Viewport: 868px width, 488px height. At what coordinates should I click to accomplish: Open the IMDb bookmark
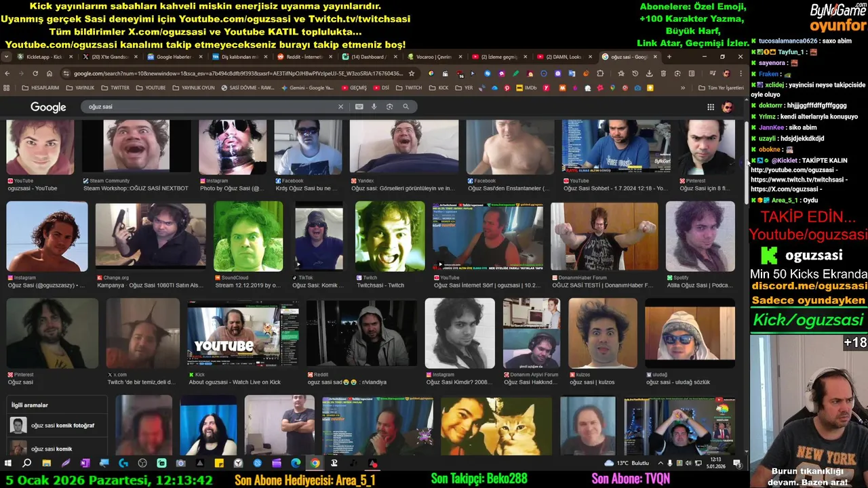(x=526, y=87)
